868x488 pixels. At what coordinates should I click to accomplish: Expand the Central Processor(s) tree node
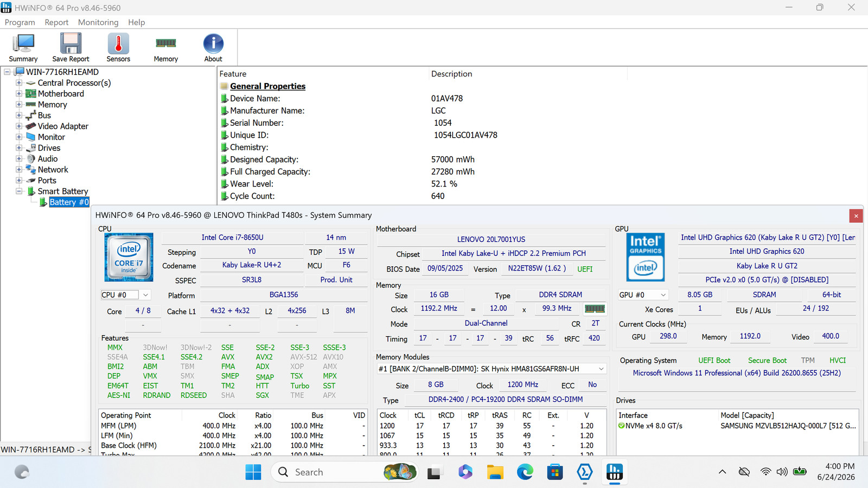pyautogui.click(x=19, y=83)
